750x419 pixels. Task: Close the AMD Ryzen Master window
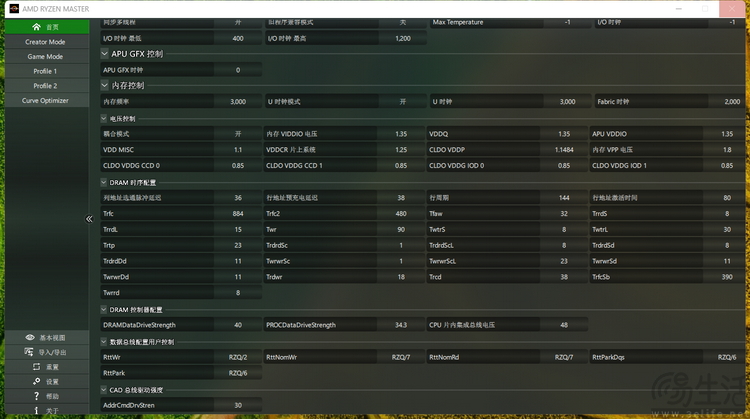(x=732, y=9)
